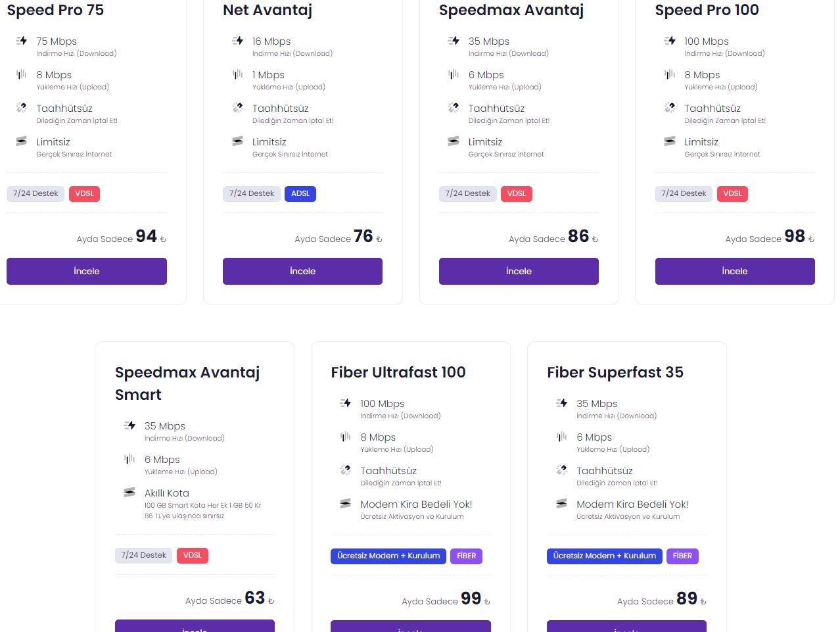The height and width of the screenshot is (632, 840).
Task: Open the Speedmax Avantaj Smart plan title
Action: [x=187, y=383]
